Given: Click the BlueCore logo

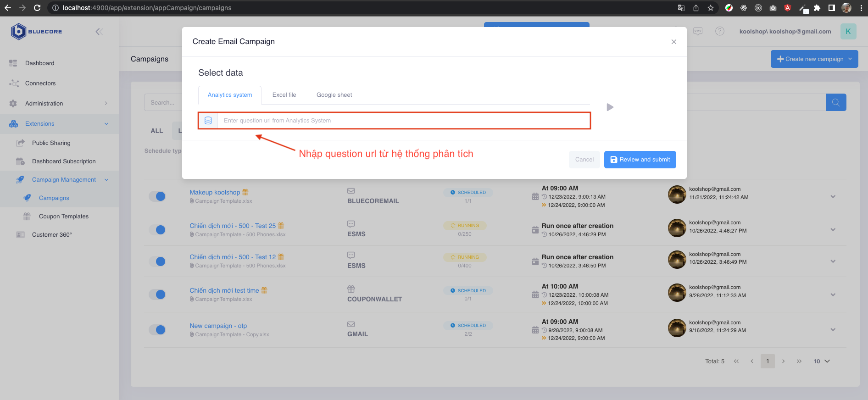Looking at the screenshot, I should click(x=37, y=32).
